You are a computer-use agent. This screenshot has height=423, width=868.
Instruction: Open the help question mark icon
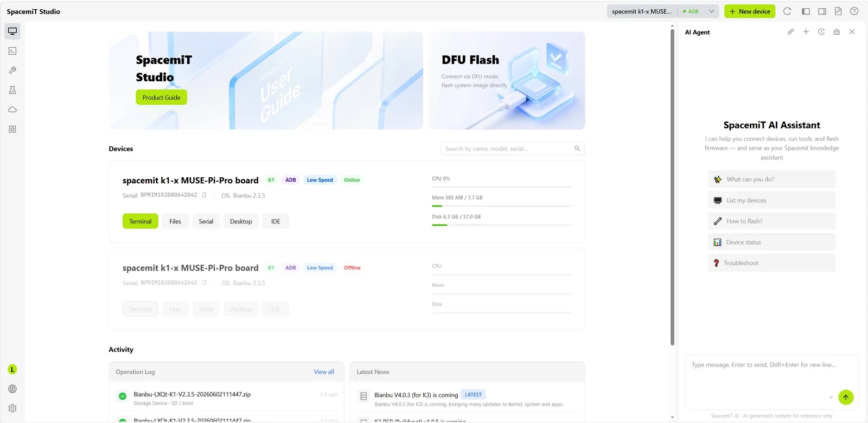pos(854,11)
